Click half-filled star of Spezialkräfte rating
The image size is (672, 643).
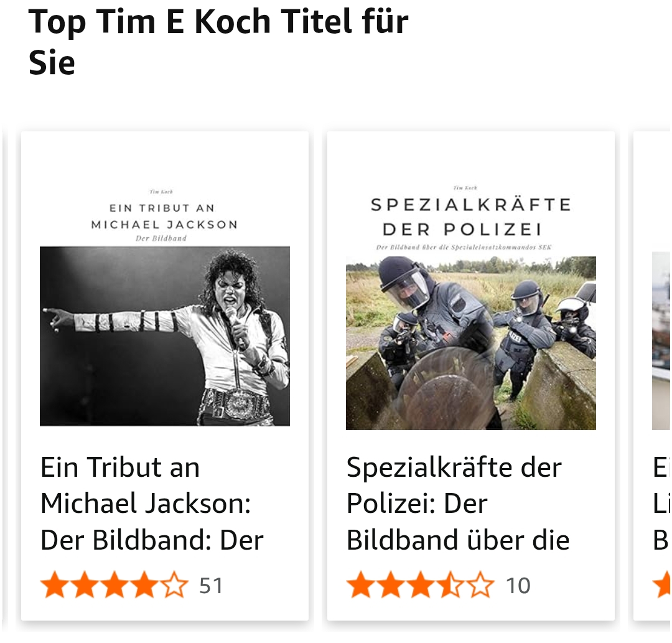450,586
